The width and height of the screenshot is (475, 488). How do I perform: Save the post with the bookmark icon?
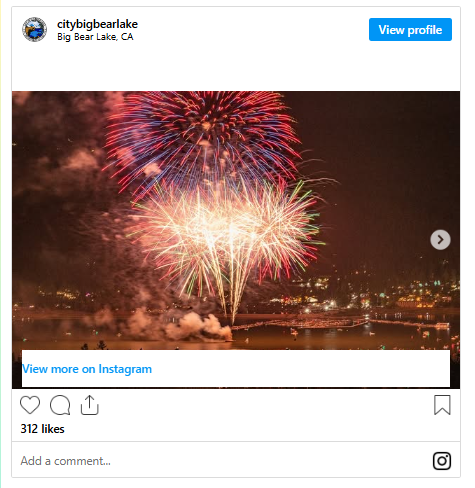(x=442, y=405)
